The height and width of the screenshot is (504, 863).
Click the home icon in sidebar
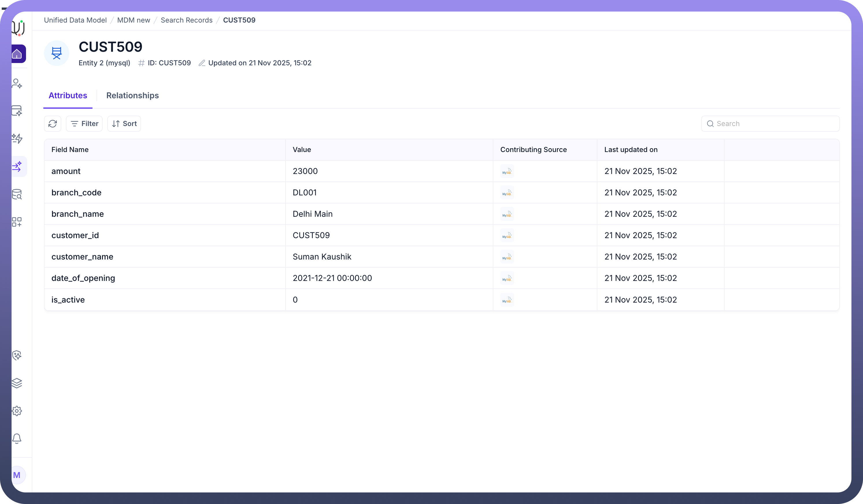[x=17, y=54]
